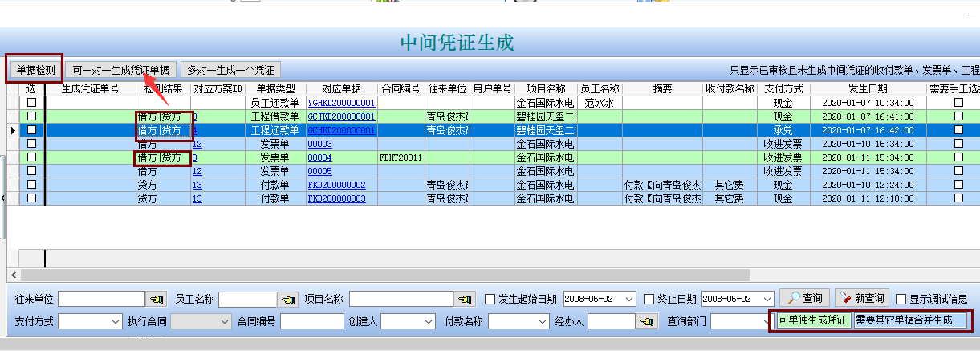Expand the 创建人 dropdown
Screen dimensions: 980x351
pyautogui.click(x=431, y=321)
